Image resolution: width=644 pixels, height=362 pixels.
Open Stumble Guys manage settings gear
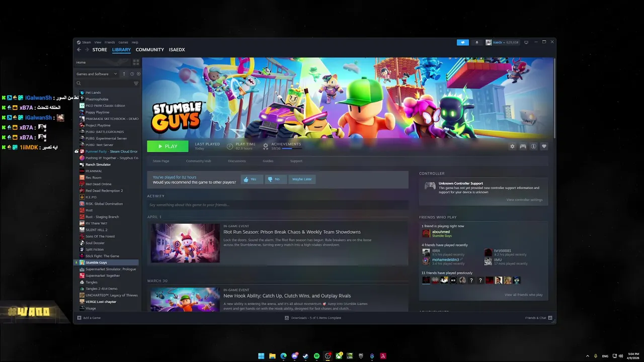[512, 146]
